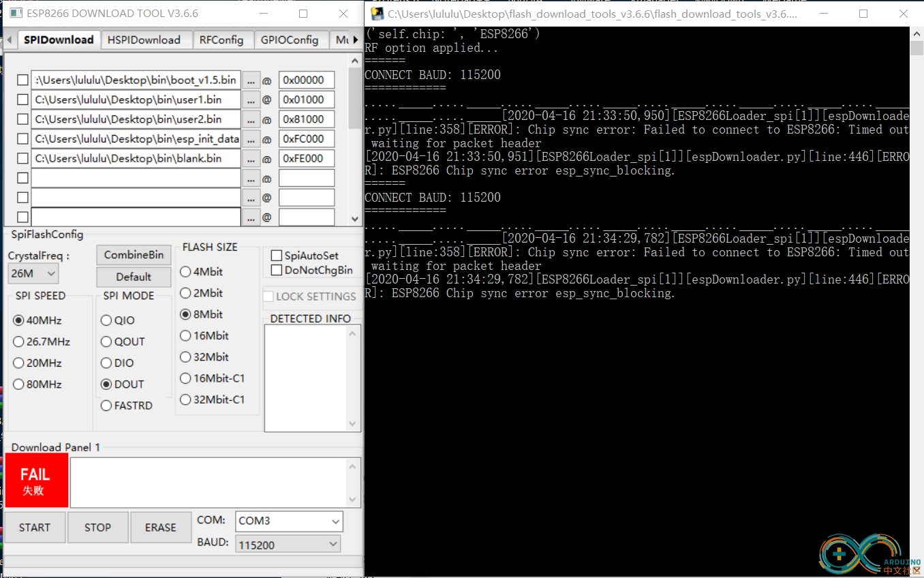924x578 pixels.
Task: Enable the boot_v1.5.bin file checkbox
Action: coord(22,80)
